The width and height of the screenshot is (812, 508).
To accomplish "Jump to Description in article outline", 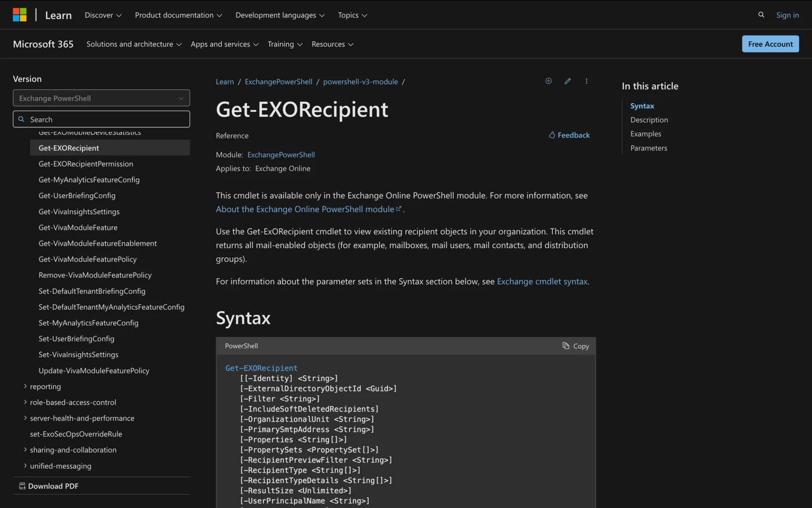I will [x=649, y=120].
